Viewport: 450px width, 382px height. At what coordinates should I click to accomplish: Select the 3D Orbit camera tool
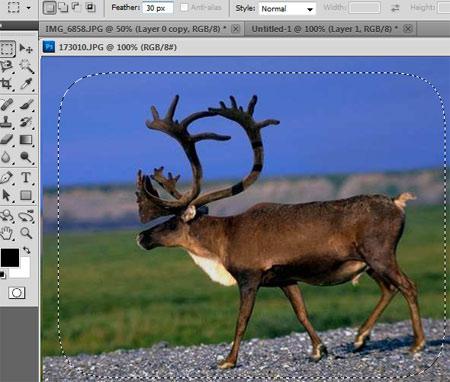pyautogui.click(x=26, y=216)
